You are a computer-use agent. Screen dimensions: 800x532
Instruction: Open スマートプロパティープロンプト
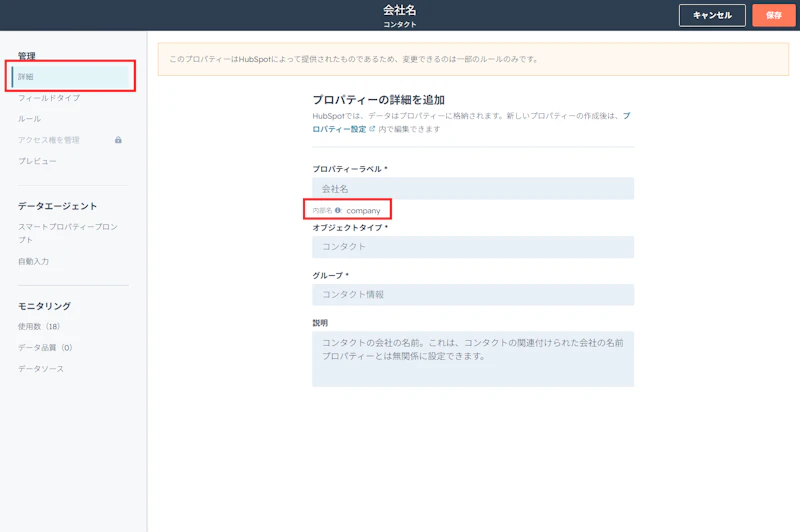pos(68,233)
